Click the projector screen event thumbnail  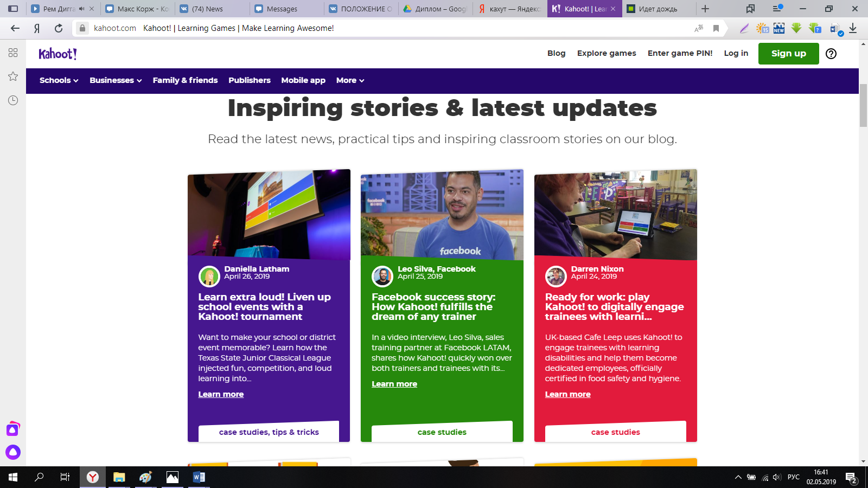coord(269,215)
